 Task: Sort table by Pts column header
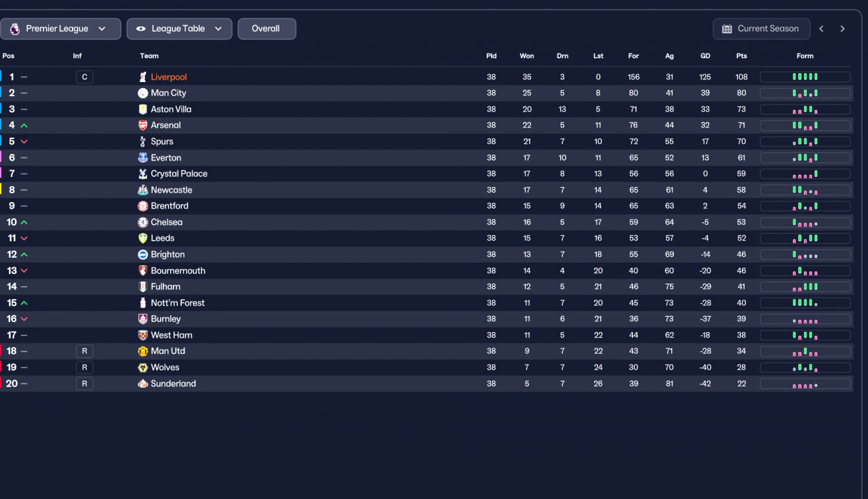click(741, 56)
